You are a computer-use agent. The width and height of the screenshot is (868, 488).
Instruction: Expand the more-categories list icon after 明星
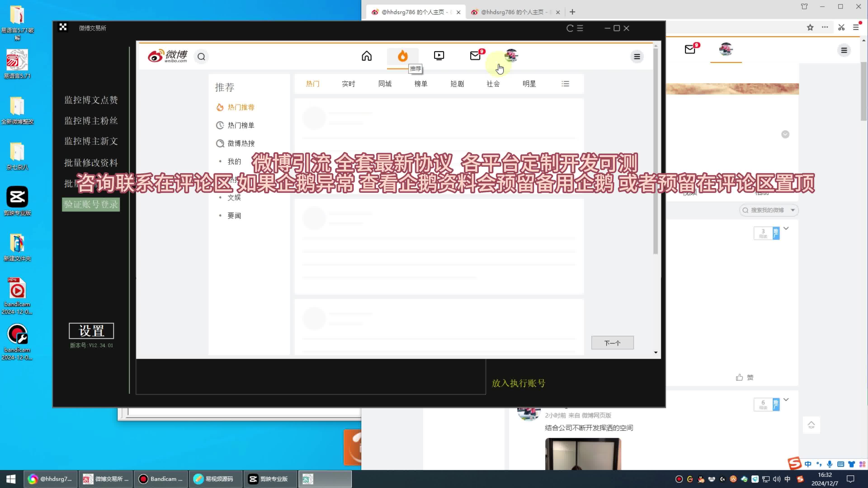pos(565,84)
